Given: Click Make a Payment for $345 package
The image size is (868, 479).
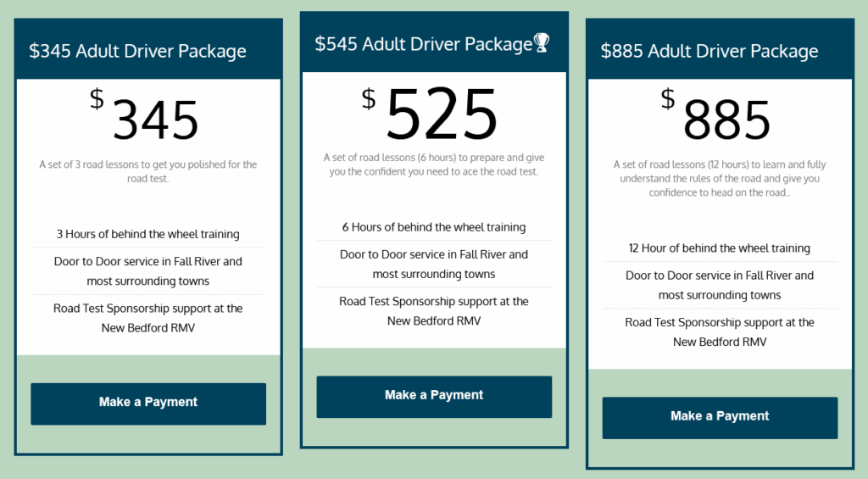Looking at the screenshot, I should [x=148, y=404].
